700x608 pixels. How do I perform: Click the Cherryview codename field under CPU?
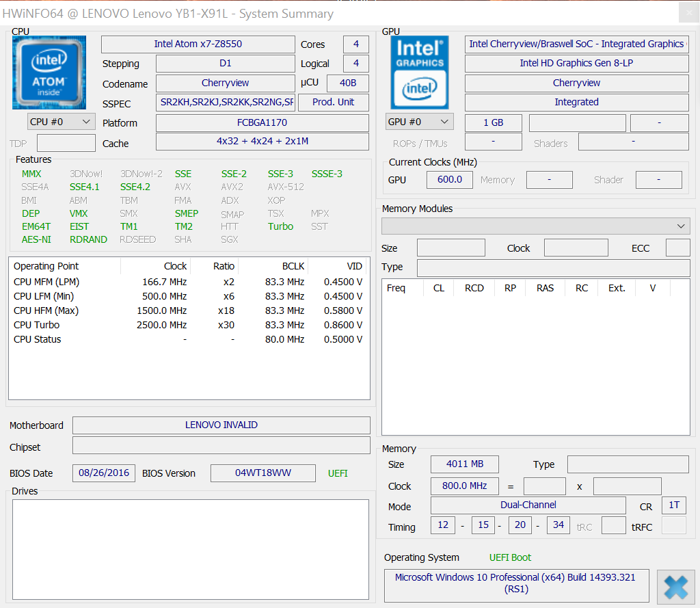coord(225,83)
